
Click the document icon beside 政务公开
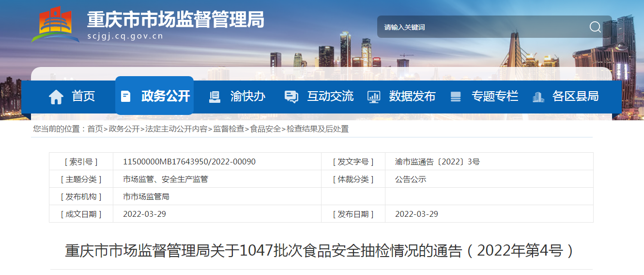click(x=125, y=96)
